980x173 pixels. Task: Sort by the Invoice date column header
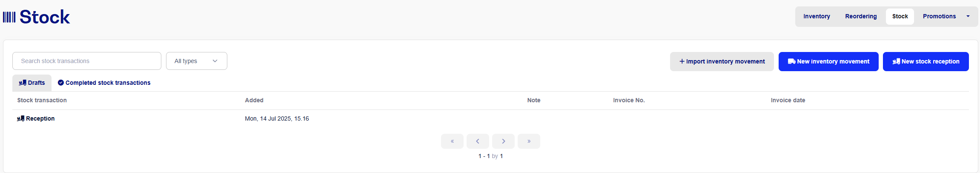[788, 100]
